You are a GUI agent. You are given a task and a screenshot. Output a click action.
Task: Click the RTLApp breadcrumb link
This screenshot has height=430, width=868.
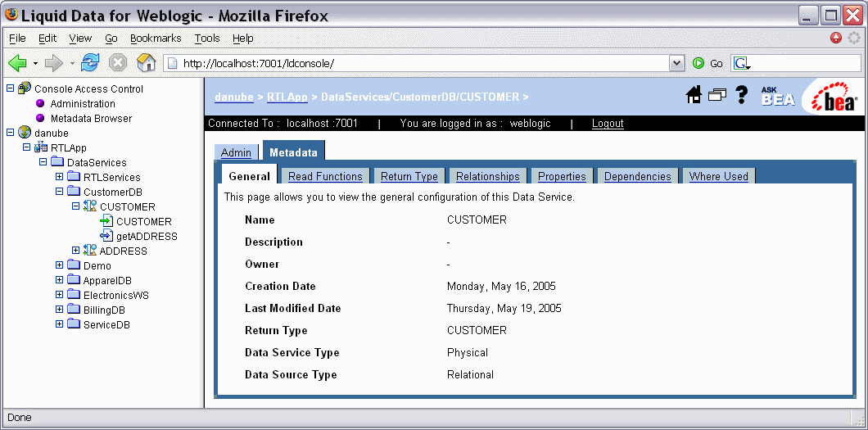tap(287, 97)
